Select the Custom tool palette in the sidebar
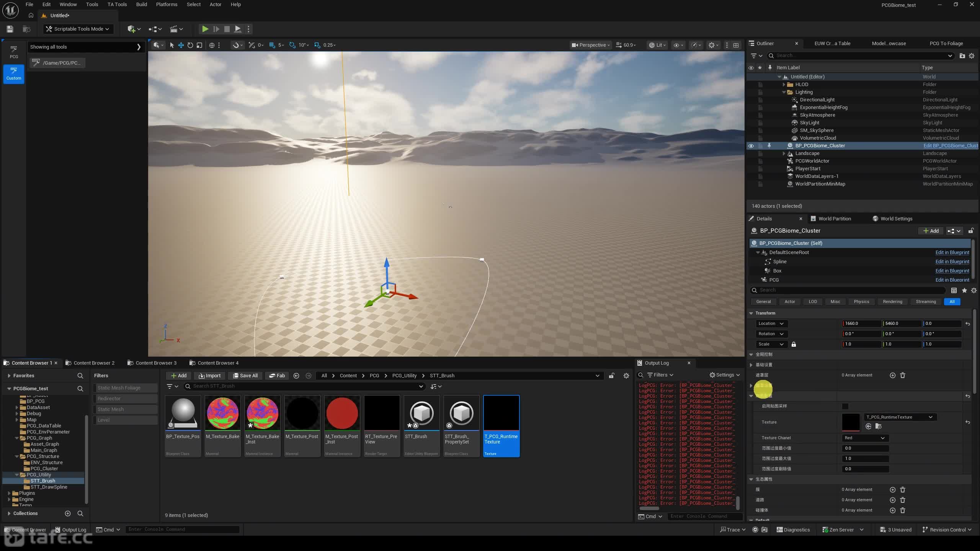The height and width of the screenshot is (551, 980). [x=14, y=73]
